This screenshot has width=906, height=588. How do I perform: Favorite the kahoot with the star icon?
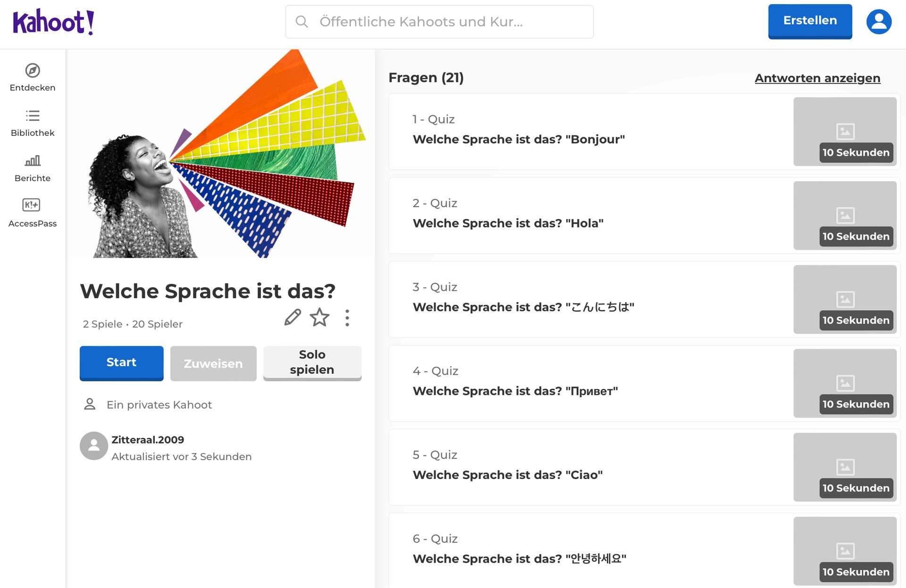coord(319,318)
